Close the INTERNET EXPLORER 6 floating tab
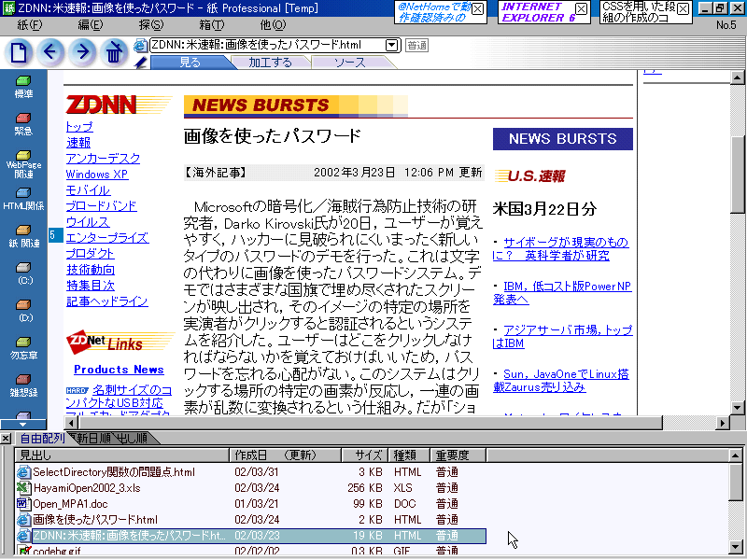The image size is (747, 560). (x=581, y=9)
